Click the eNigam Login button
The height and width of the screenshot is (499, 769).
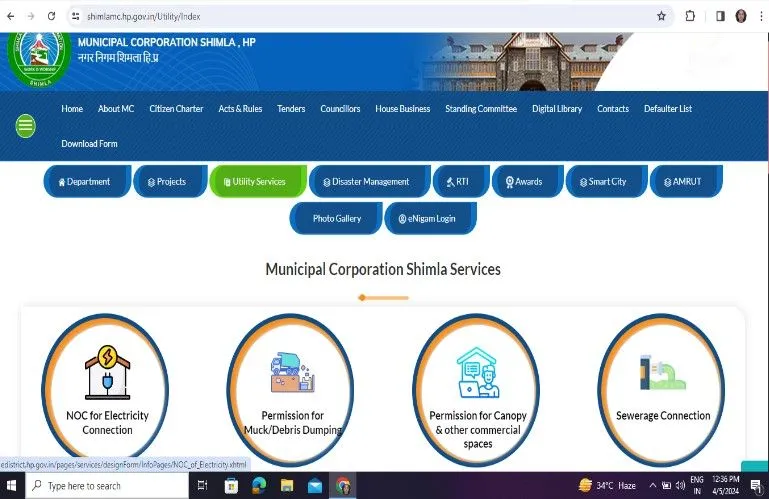tap(431, 218)
